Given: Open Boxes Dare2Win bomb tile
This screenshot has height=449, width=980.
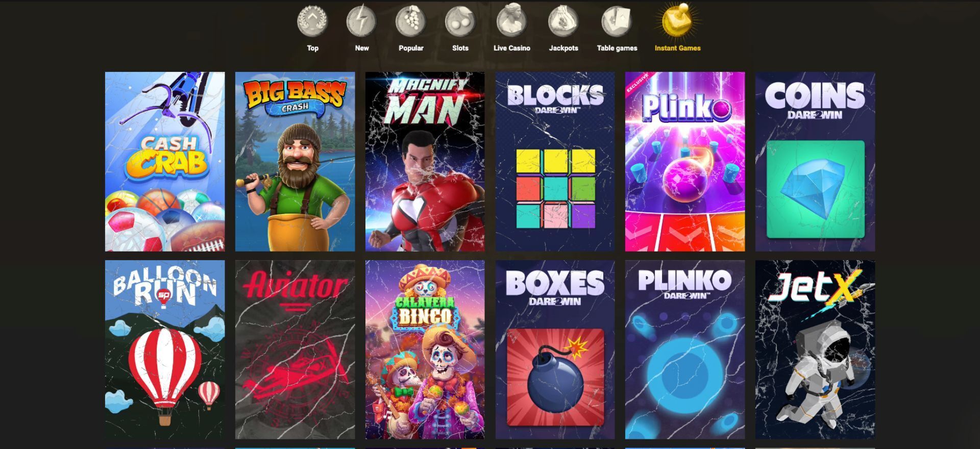Looking at the screenshot, I should click(555, 350).
